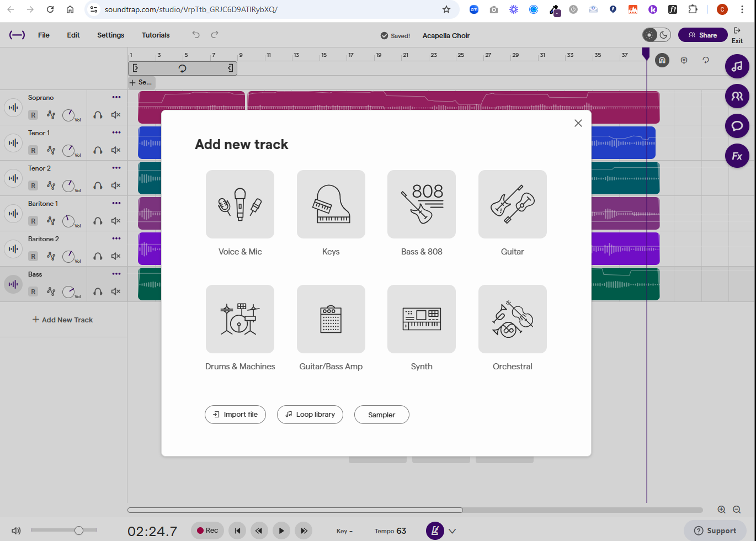Close the Add new track dialog

click(x=578, y=123)
